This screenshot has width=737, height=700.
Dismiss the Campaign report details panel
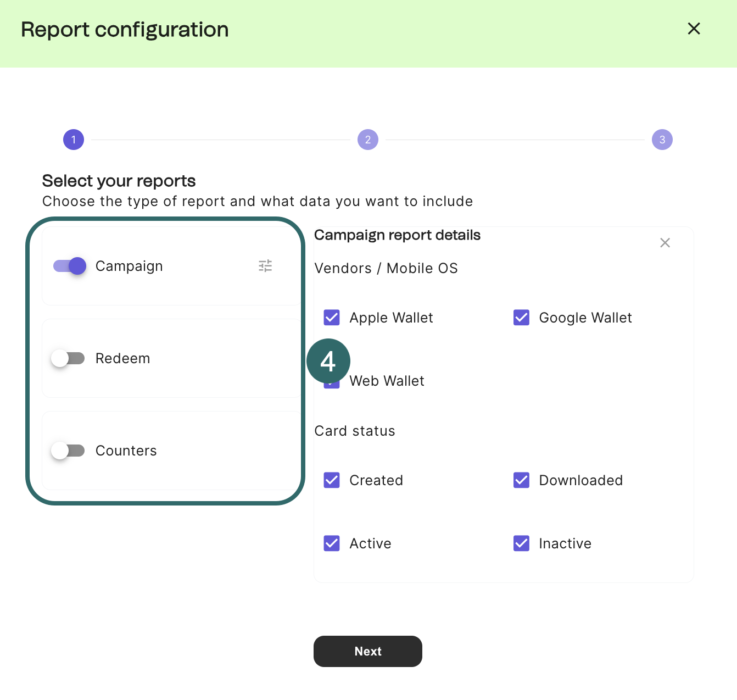665,242
